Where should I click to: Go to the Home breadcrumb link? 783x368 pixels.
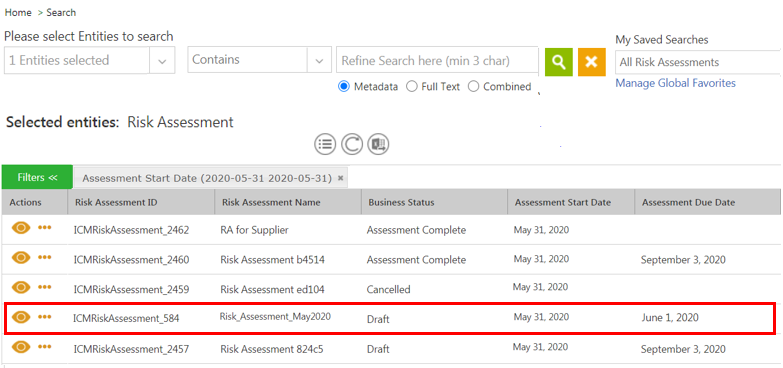click(x=18, y=12)
